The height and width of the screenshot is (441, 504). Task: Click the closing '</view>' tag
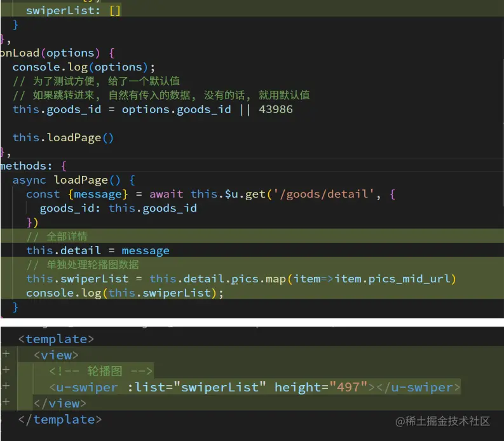(60, 404)
